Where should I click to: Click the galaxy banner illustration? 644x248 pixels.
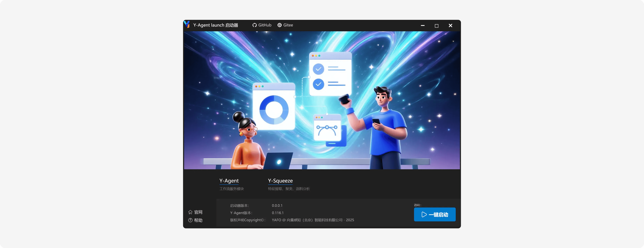[x=322, y=100]
